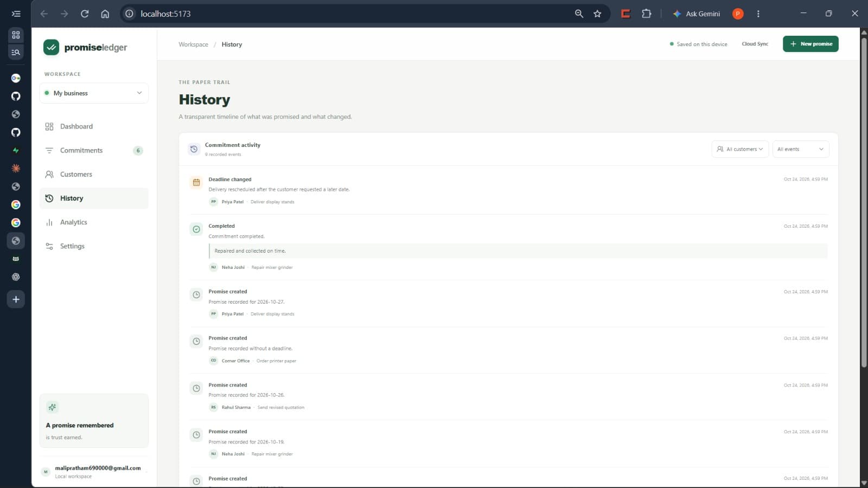Click the Commitments list icon
The height and width of the screenshot is (488, 868).
click(x=49, y=150)
